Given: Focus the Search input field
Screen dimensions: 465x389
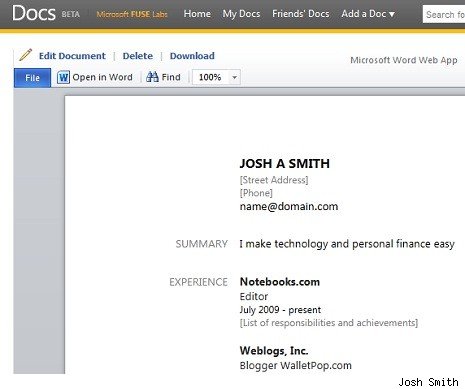Looking at the screenshot, I should 444,14.
